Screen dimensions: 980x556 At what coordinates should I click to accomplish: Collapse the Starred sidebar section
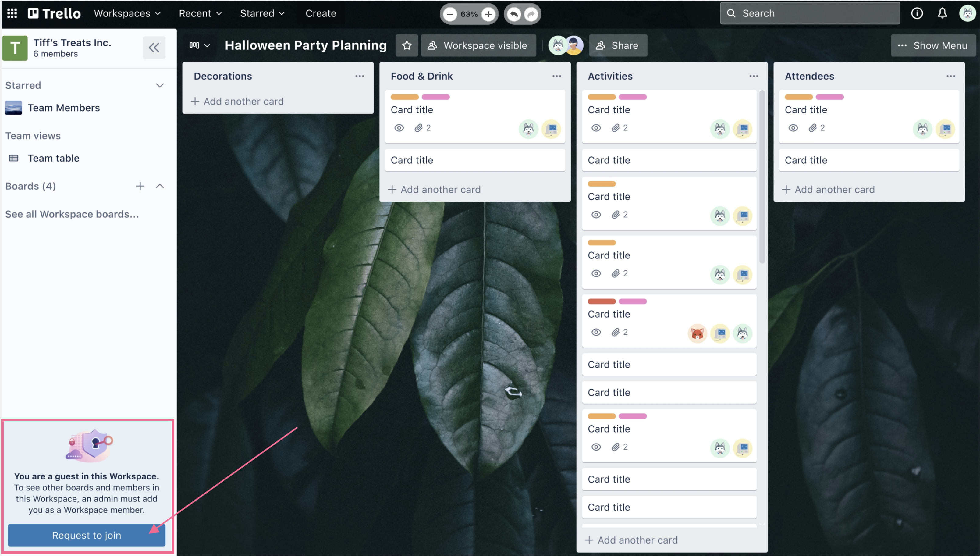159,85
